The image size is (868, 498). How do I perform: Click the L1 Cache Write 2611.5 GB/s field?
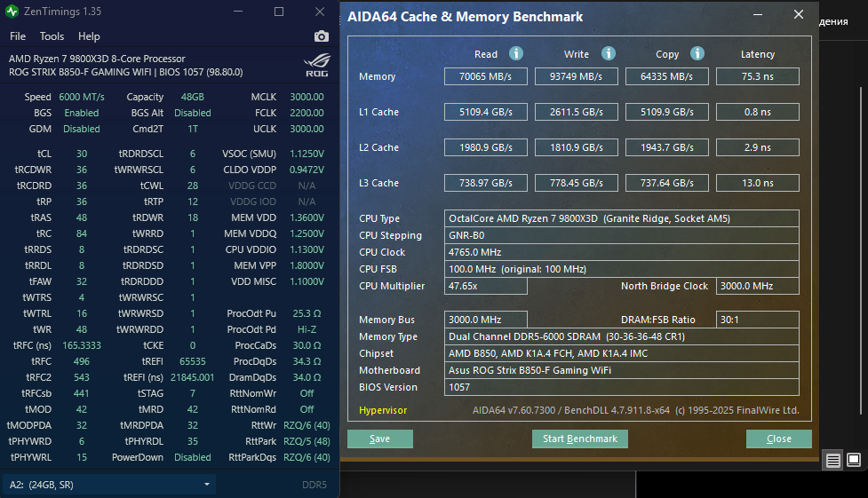[x=577, y=112]
